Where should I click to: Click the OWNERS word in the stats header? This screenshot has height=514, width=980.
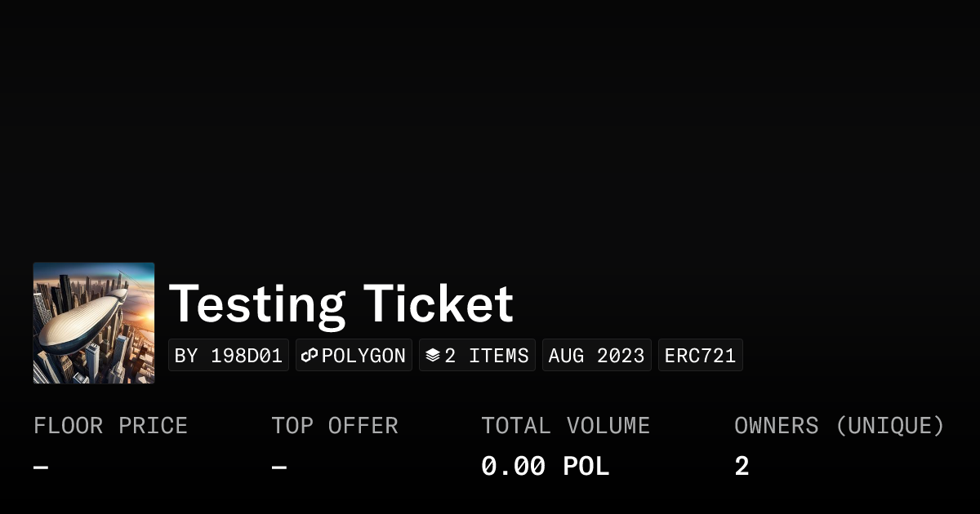point(776,426)
